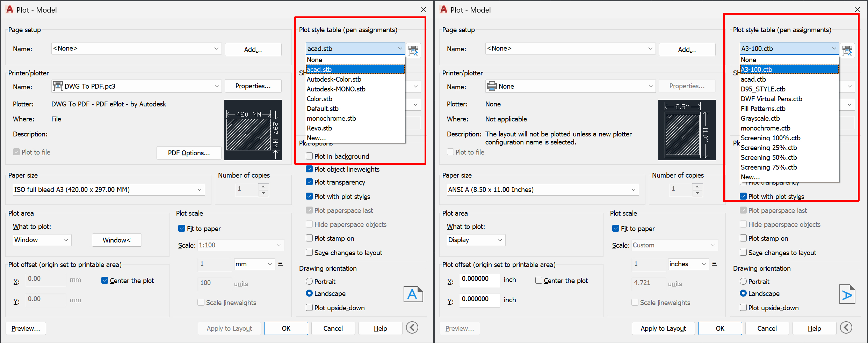This screenshot has height=343, width=868.
Task: Click the collapse arrow icon beside left Help
Action: click(412, 328)
